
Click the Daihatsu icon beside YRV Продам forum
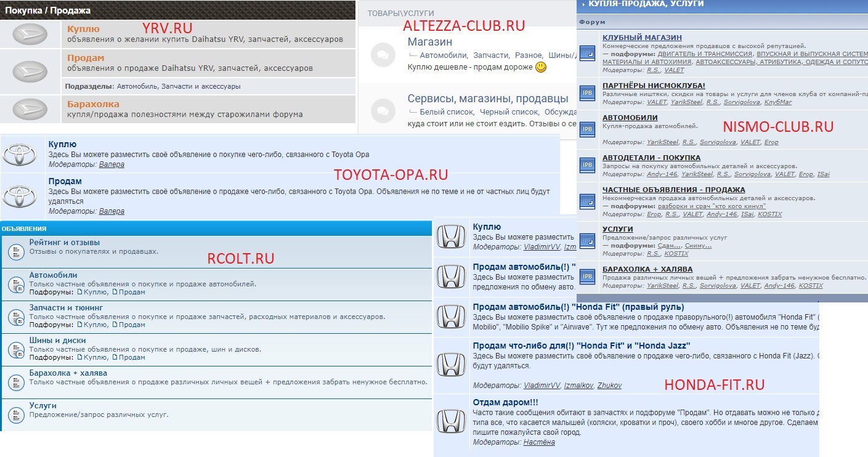tap(30, 71)
